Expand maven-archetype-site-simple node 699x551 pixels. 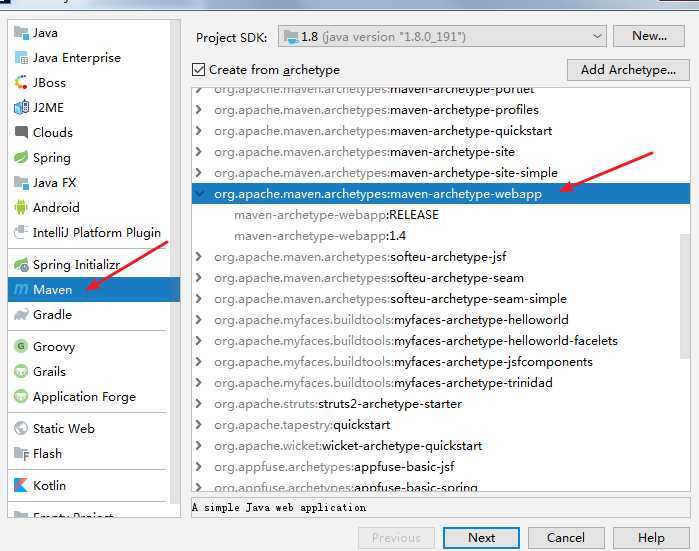click(199, 173)
